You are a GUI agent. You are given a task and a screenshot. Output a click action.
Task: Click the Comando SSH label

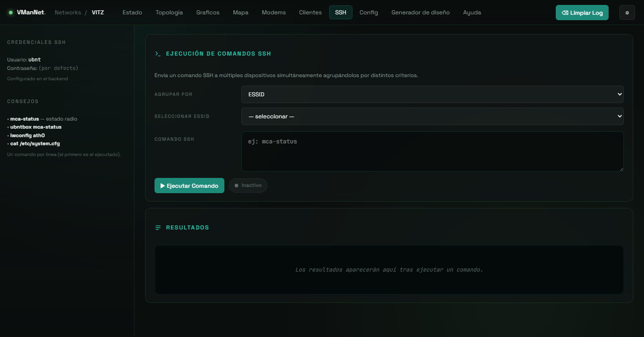(174, 139)
